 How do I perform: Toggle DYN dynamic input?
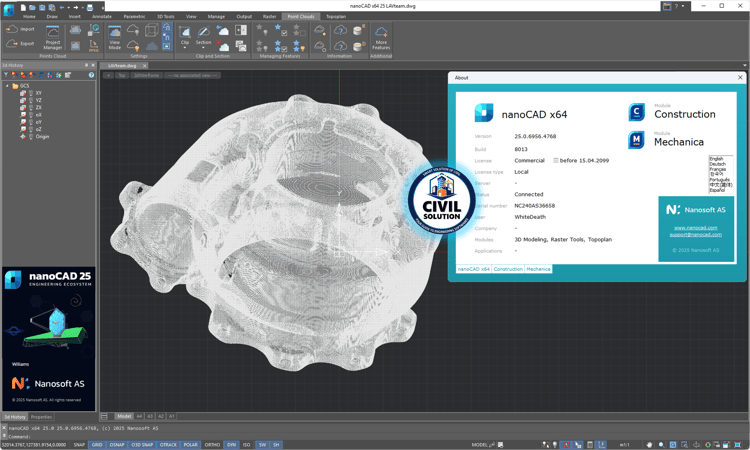232,445
